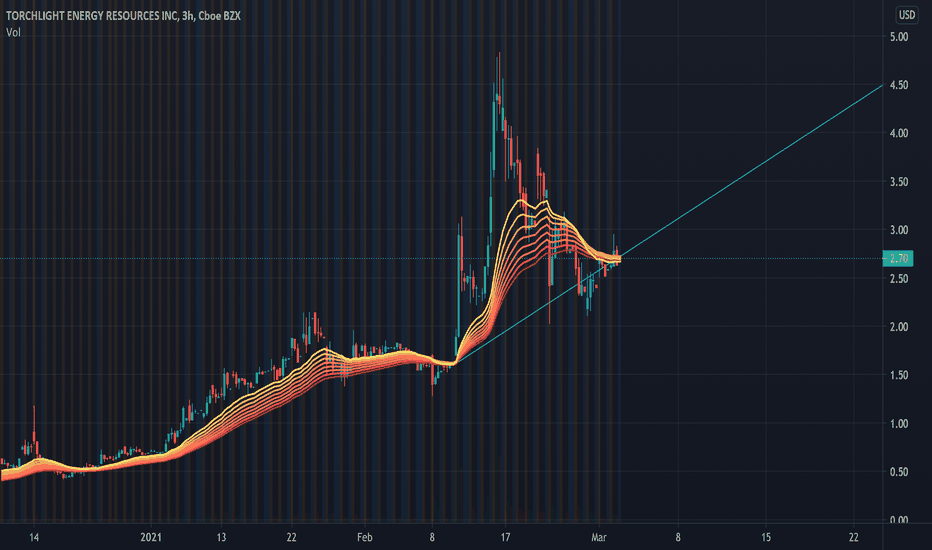Click the 13 date axis label

point(221,538)
